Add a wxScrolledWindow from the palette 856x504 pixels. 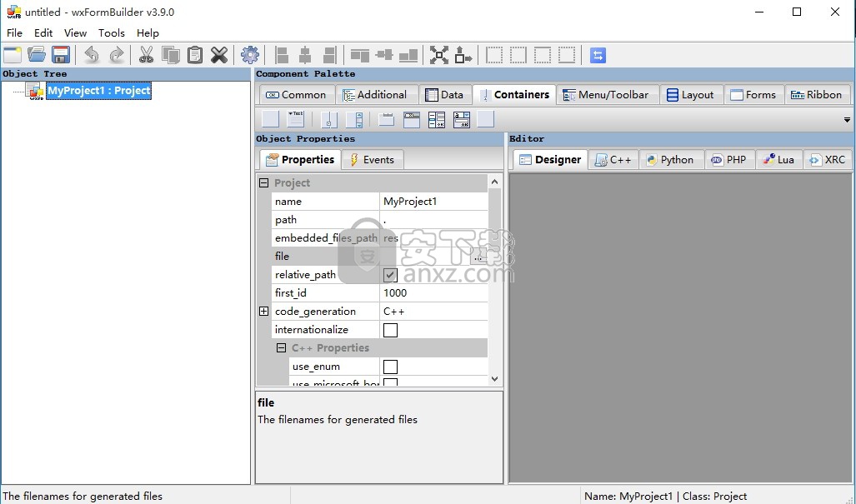tap(354, 119)
